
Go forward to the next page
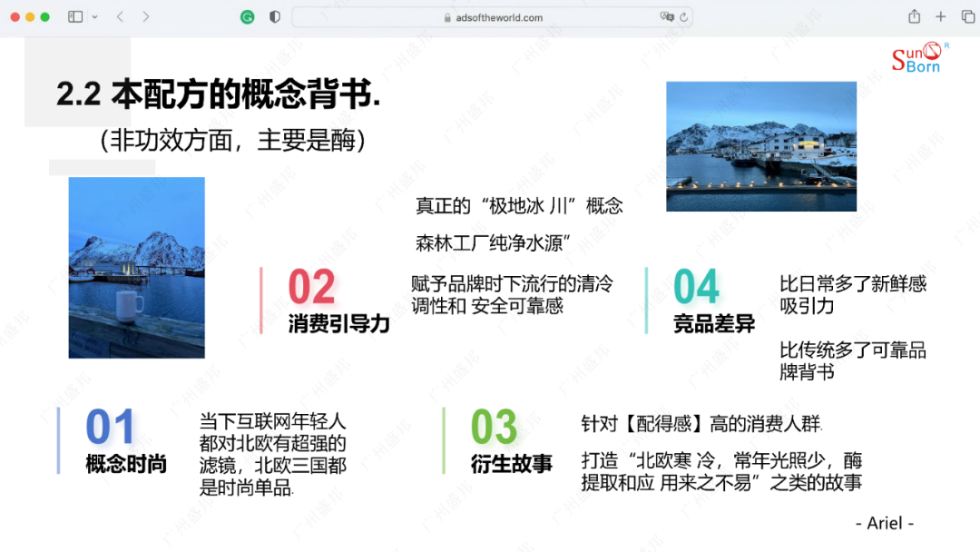click(143, 16)
